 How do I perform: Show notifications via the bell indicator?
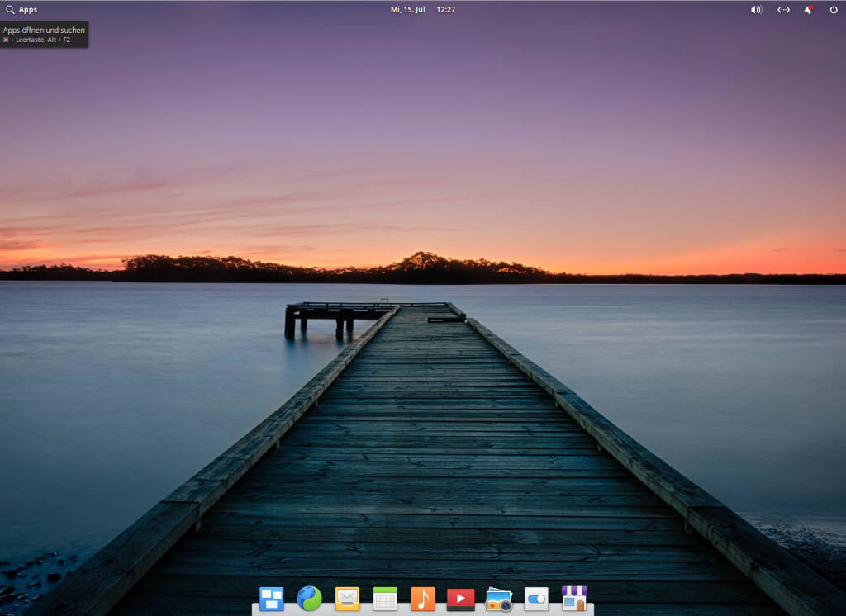pos(809,10)
